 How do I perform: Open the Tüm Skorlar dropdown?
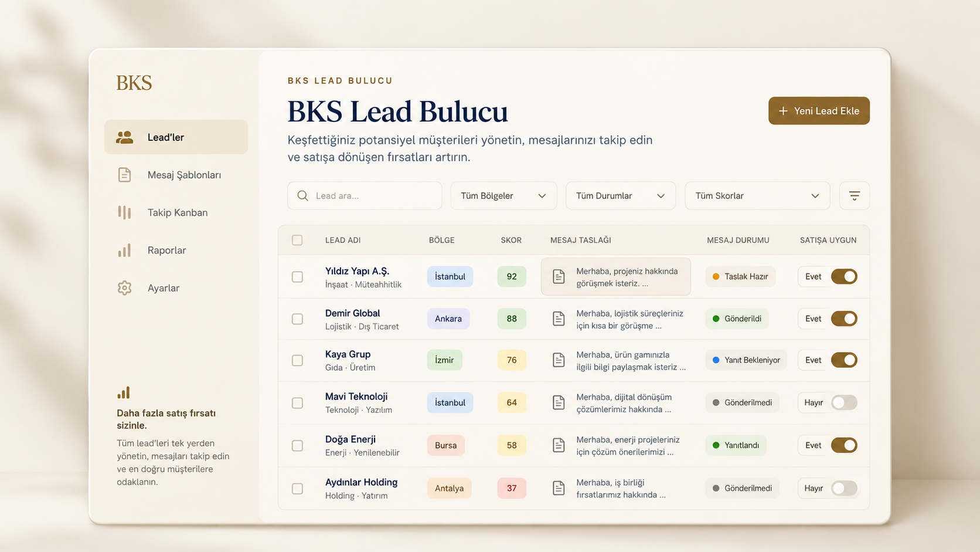point(757,196)
